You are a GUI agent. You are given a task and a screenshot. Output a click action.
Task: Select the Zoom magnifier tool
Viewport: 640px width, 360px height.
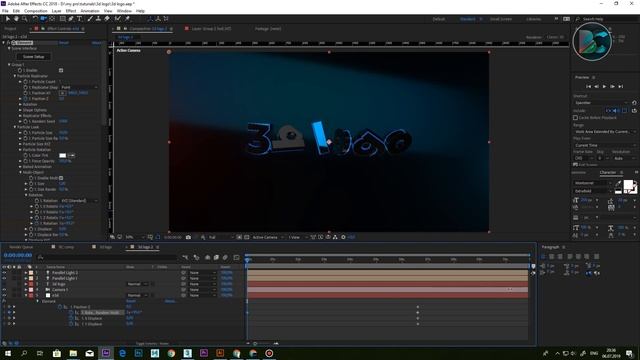pyautogui.click(x=25, y=19)
